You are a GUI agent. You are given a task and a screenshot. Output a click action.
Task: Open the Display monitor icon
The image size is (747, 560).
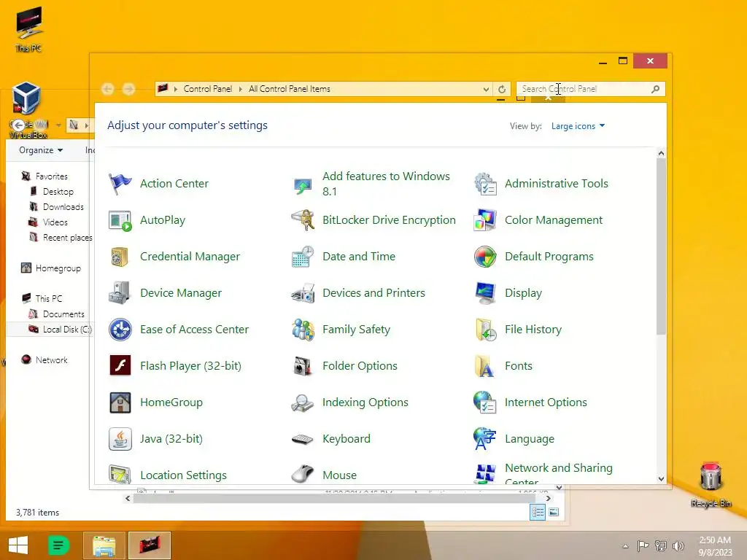pyautogui.click(x=485, y=293)
